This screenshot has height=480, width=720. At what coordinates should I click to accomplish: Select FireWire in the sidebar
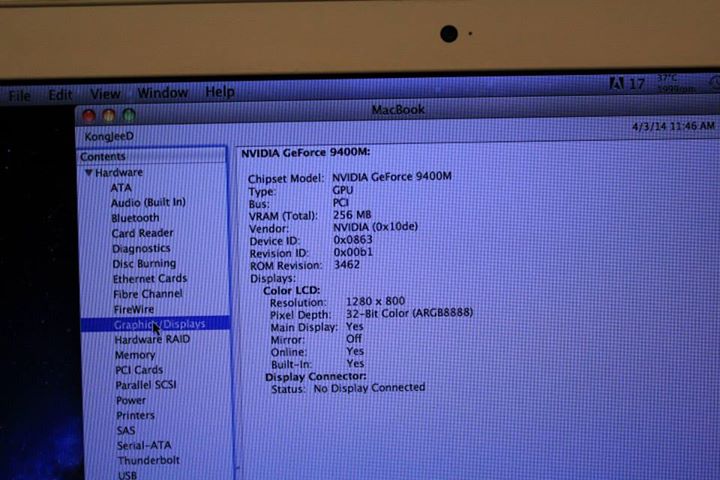(134, 309)
